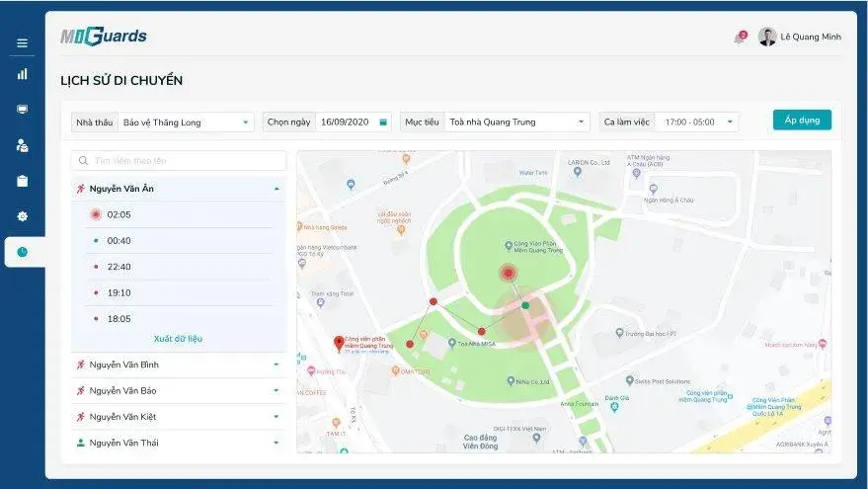Click the MiGuards logo
The image size is (868, 489).
coord(104,36)
